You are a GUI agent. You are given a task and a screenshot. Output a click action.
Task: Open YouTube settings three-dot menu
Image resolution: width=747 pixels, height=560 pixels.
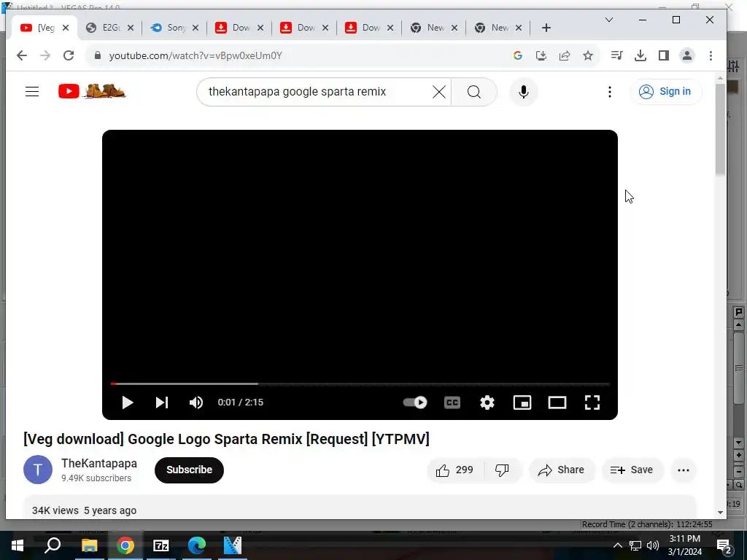click(609, 92)
